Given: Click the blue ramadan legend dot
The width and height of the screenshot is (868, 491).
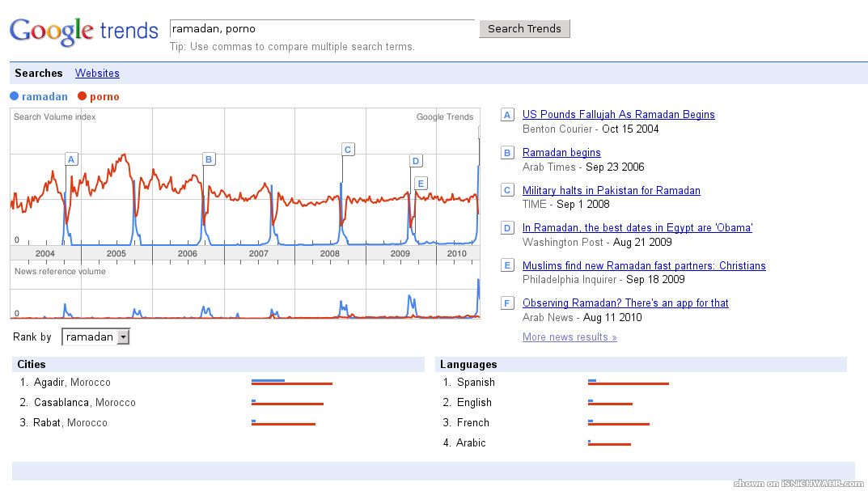Looking at the screenshot, I should (15, 97).
